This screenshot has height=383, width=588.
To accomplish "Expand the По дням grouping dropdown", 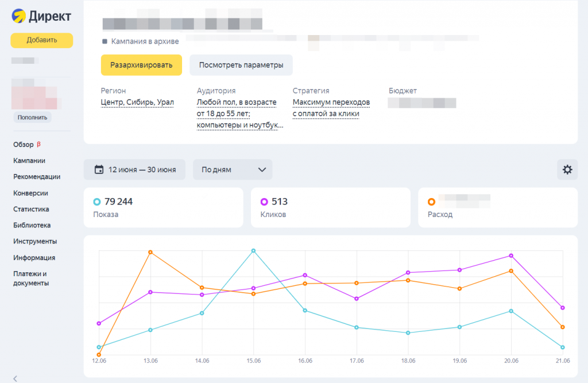I will pyautogui.click(x=233, y=169).
